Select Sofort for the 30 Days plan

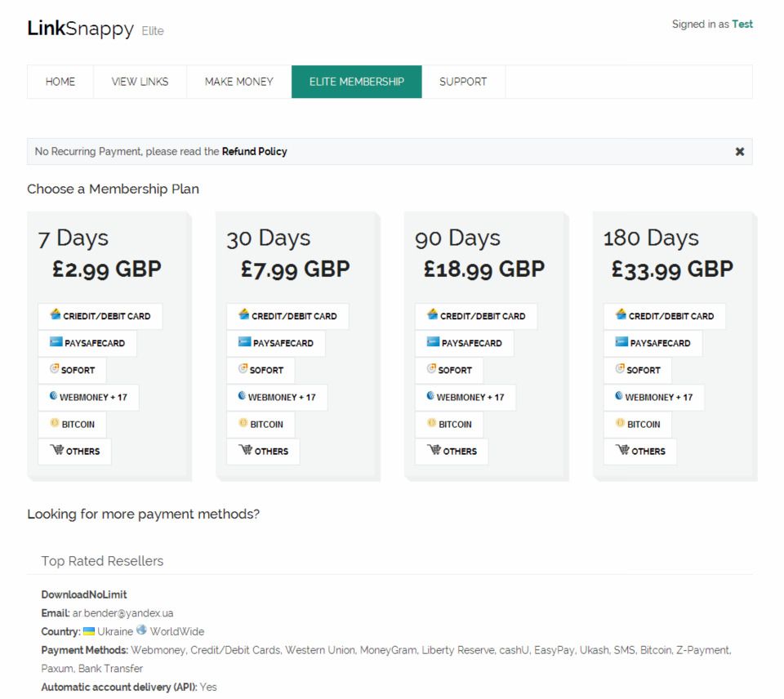click(261, 370)
